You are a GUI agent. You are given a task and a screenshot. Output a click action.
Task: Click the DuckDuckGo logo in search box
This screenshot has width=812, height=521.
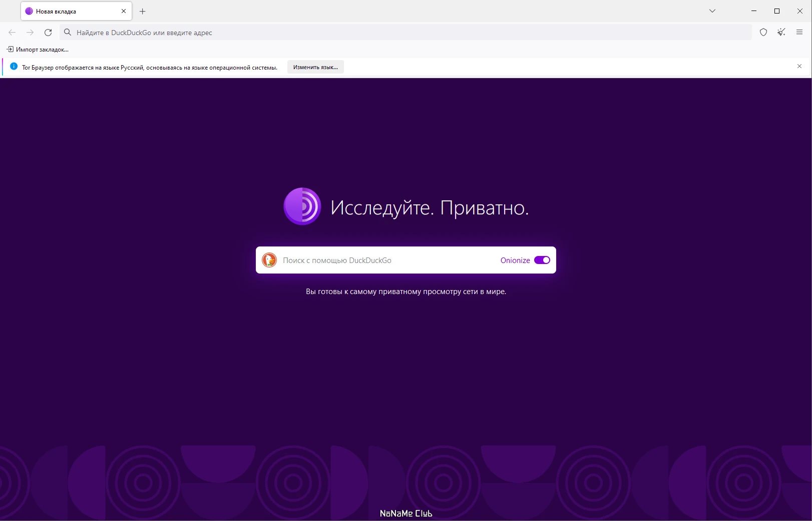[x=269, y=260]
